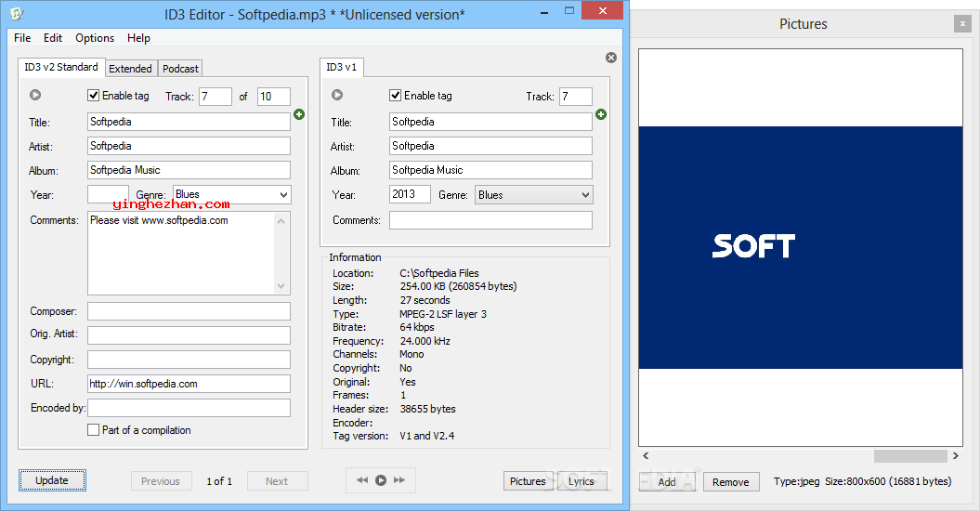This screenshot has width=980, height=511.
Task: Click left arrow of Pictures scrollbar
Action: 646,456
